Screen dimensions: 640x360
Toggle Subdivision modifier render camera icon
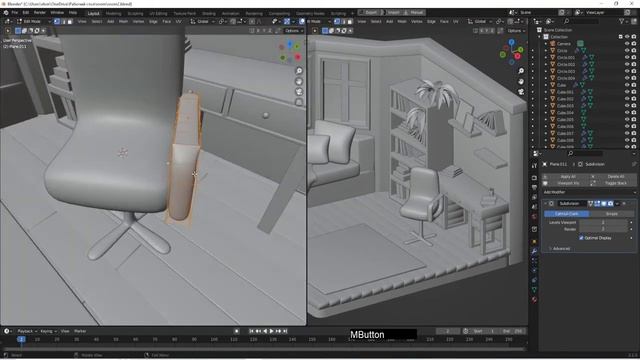pos(610,203)
